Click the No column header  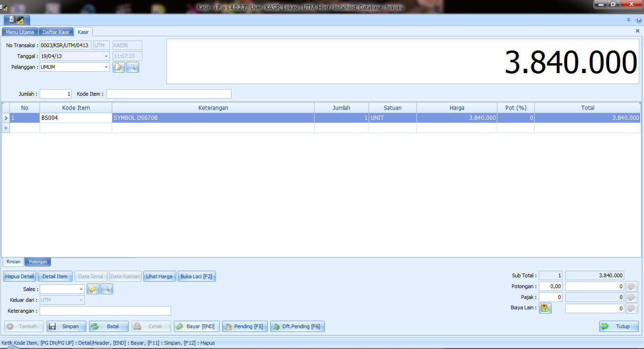[x=25, y=108]
